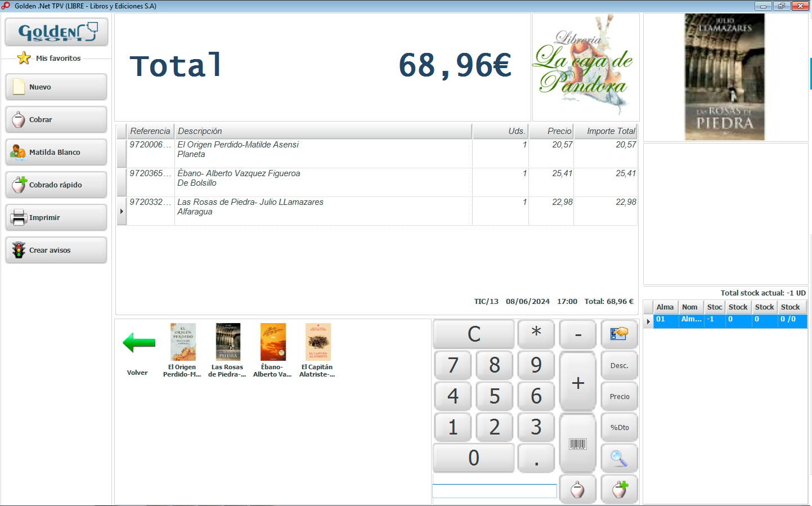Tap the minus key on the keypad
Screen dimensions: 812x506
(578, 334)
